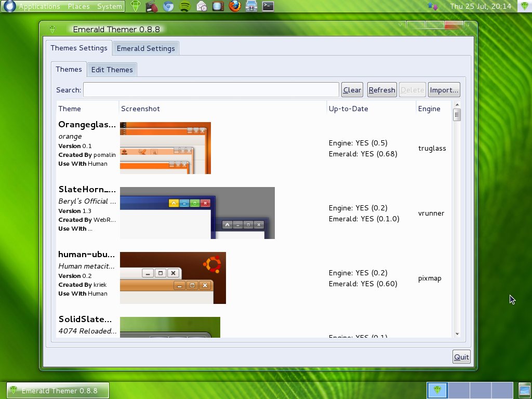The image size is (532, 399).
Task: Switch to the third workspace in pager
Action: point(481,390)
